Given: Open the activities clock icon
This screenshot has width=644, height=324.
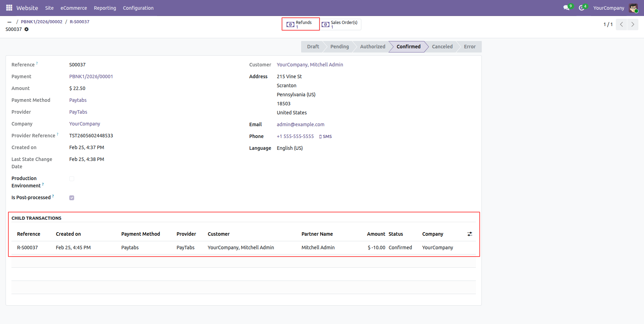Looking at the screenshot, I should 581,8.
